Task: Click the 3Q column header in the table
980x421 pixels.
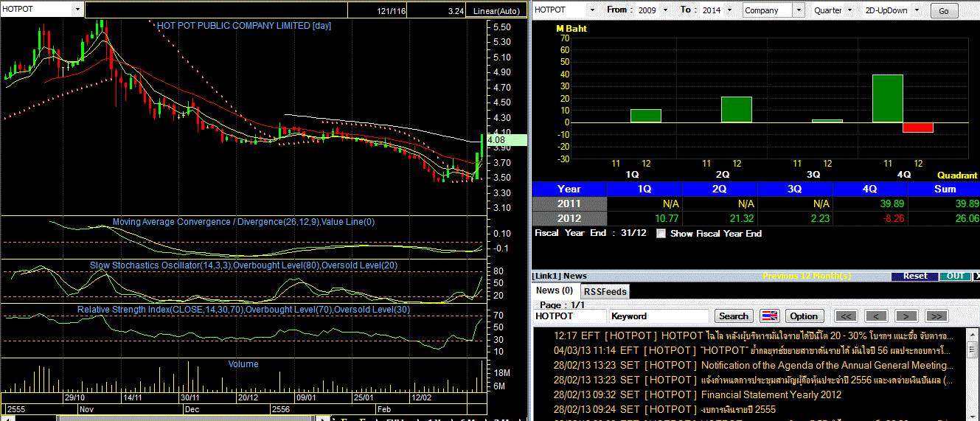Action: [795, 189]
